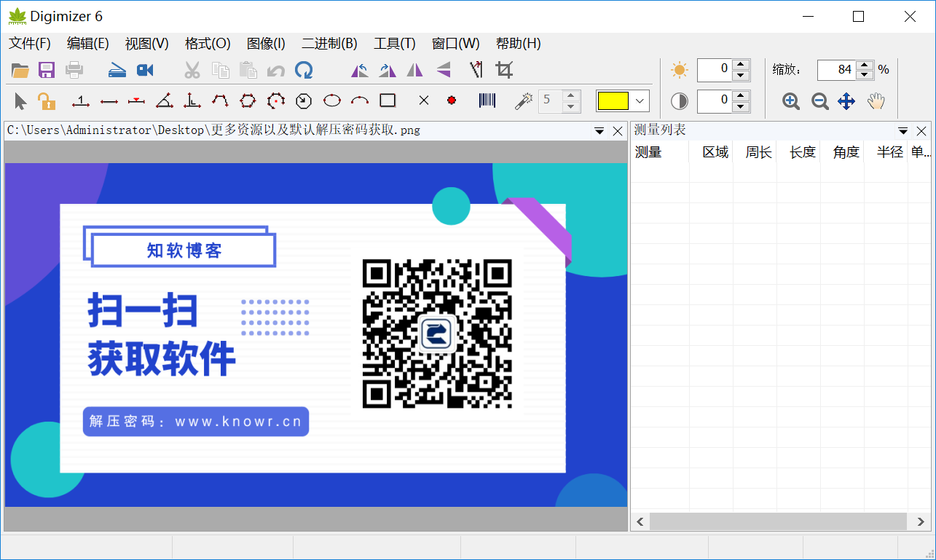Increase the contrast value
Viewport: 936px width, 560px height.
tap(741, 95)
